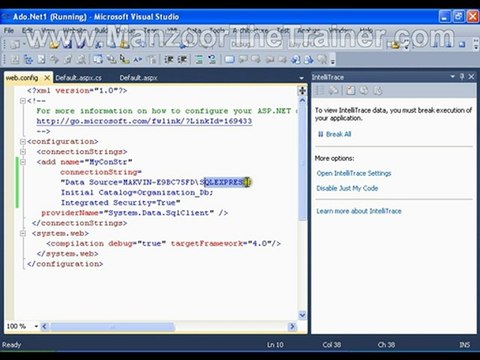480x360 pixels.
Task: Click the providerName System.Data.SqlClient line
Action: tap(134, 213)
